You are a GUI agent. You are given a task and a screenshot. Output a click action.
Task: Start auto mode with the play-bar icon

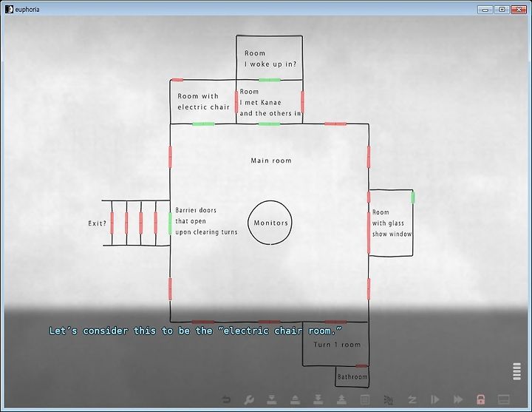click(434, 399)
